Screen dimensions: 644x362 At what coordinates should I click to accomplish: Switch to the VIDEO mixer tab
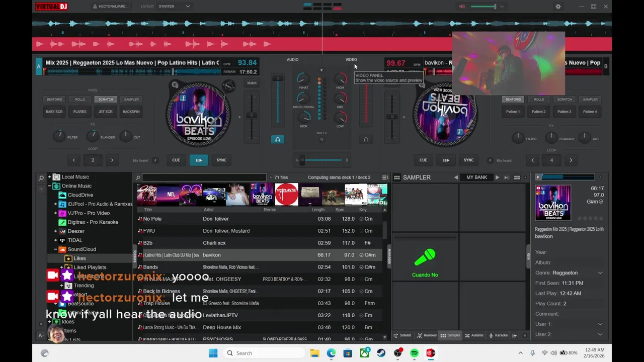(x=351, y=59)
